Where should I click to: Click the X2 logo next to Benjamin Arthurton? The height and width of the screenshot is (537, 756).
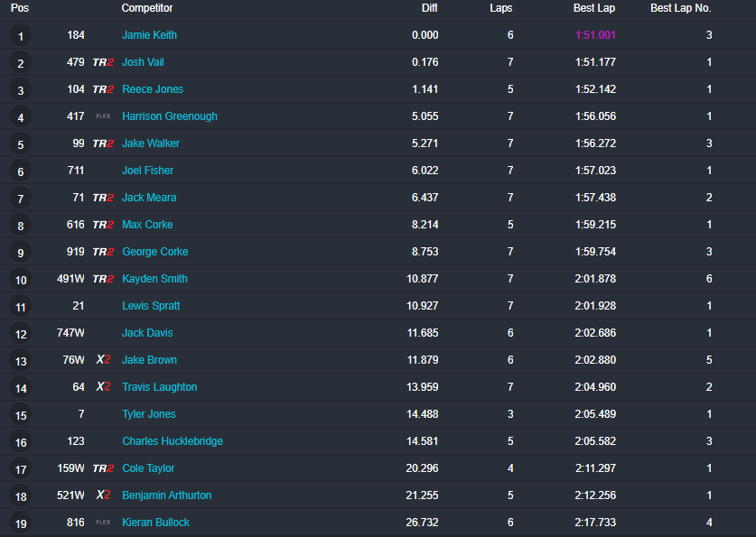(x=103, y=495)
